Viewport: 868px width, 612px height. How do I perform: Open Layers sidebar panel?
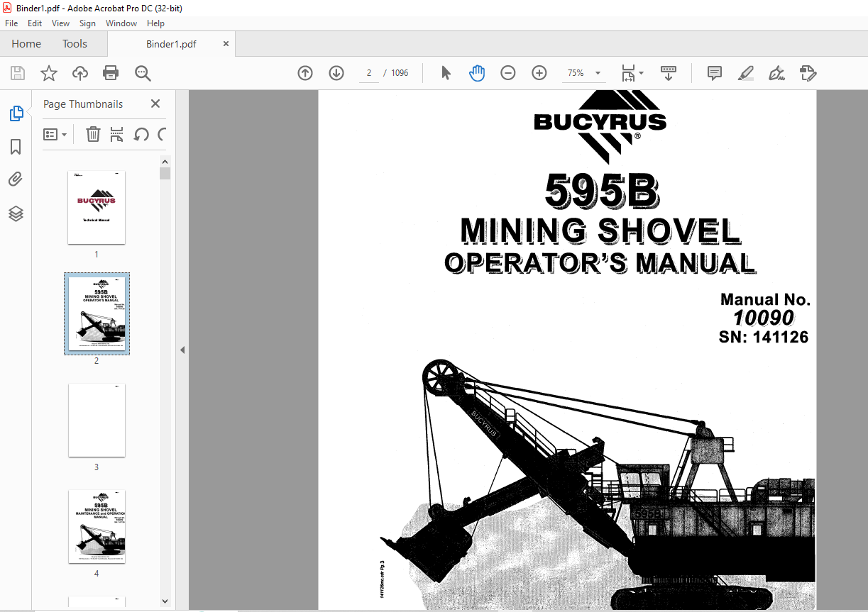[x=16, y=213]
